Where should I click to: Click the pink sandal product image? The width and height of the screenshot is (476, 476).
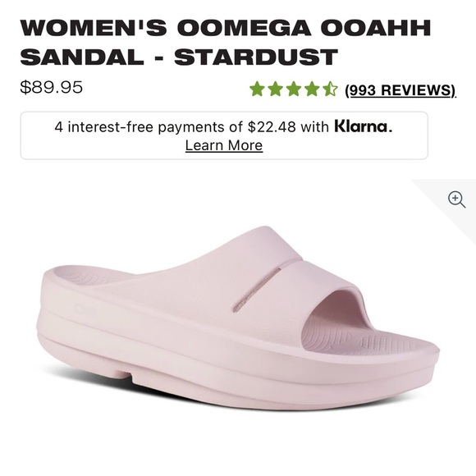coord(238,318)
